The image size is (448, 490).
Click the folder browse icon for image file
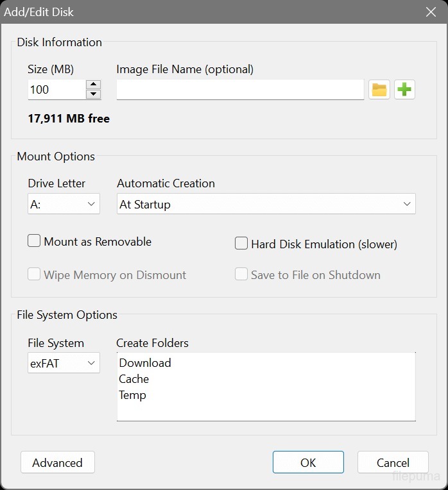tap(379, 90)
